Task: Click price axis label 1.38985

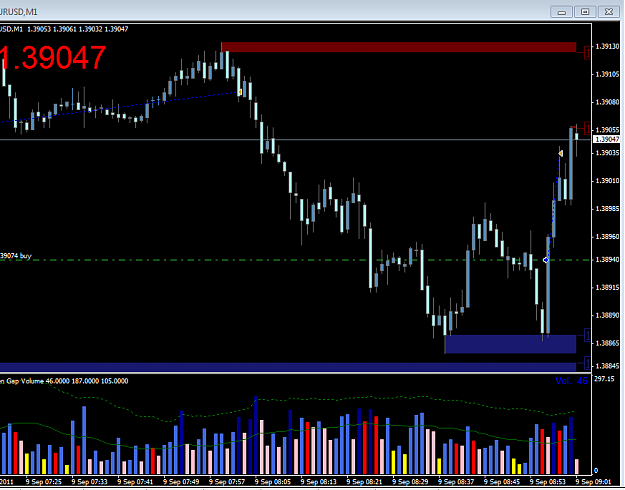Action: click(607, 209)
